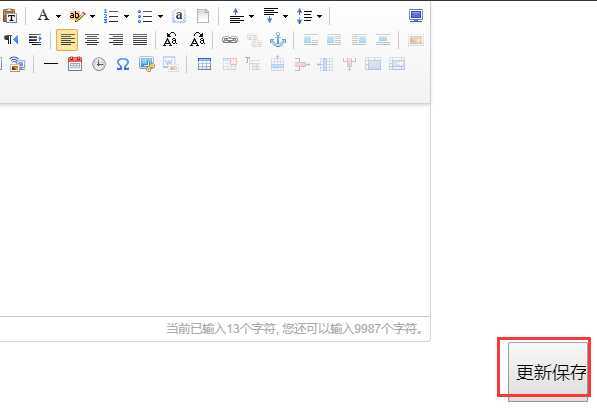
Task: Insert a bulleted unordered list
Action: point(145,16)
